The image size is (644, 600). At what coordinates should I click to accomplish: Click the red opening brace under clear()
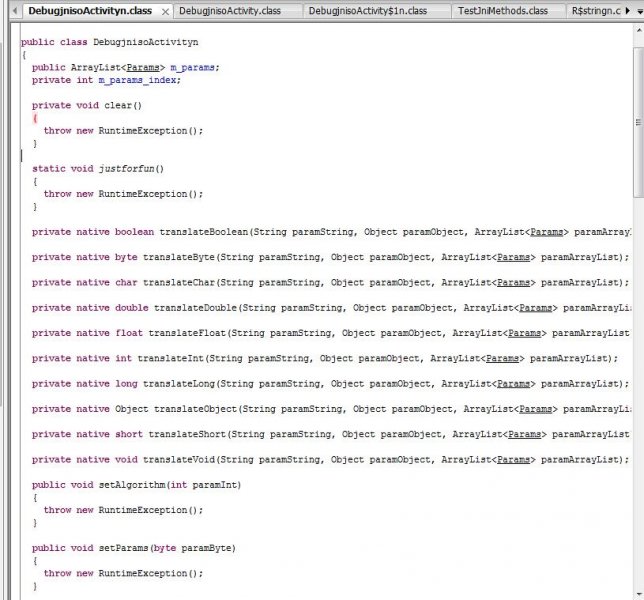pyautogui.click(x=35, y=118)
